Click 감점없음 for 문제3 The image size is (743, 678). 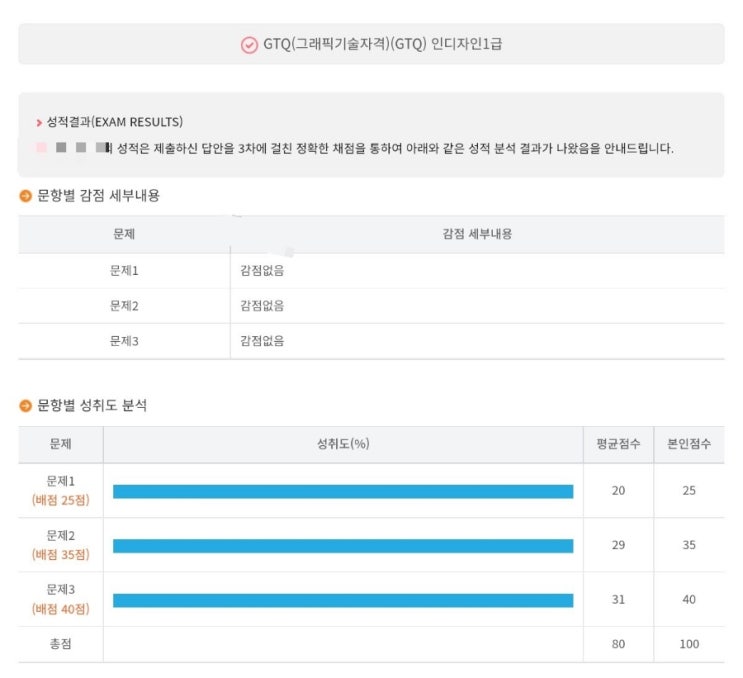(x=262, y=341)
